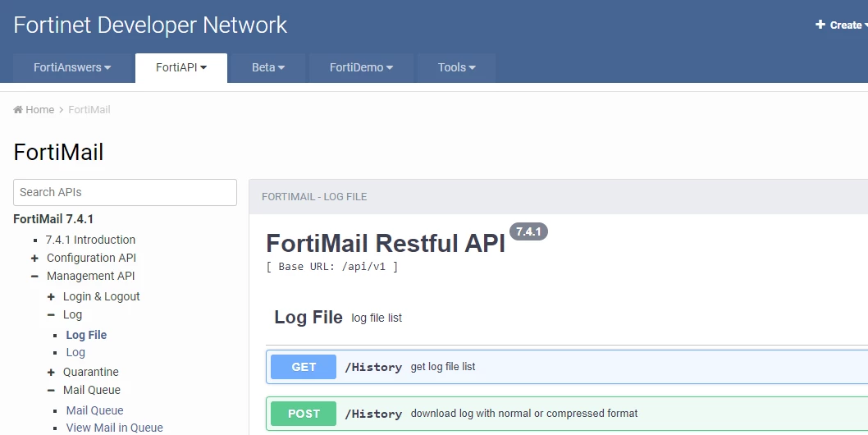Click the 7.4.1 version badge
Viewport: 868px width, 435px height.
528,231
